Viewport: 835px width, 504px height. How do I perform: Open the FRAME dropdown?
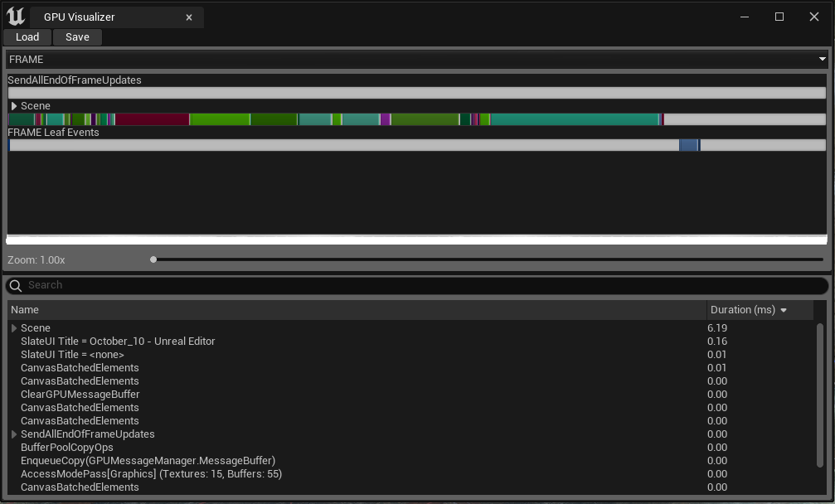point(418,59)
